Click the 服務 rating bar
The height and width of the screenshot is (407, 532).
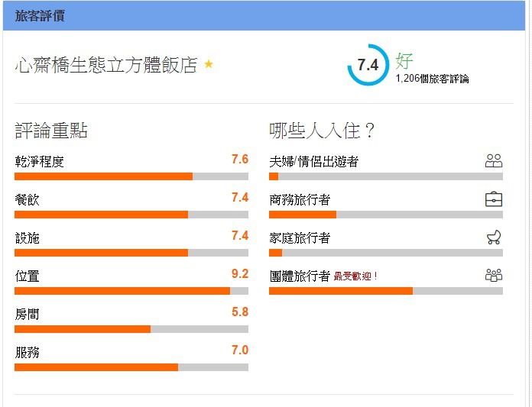131,367
